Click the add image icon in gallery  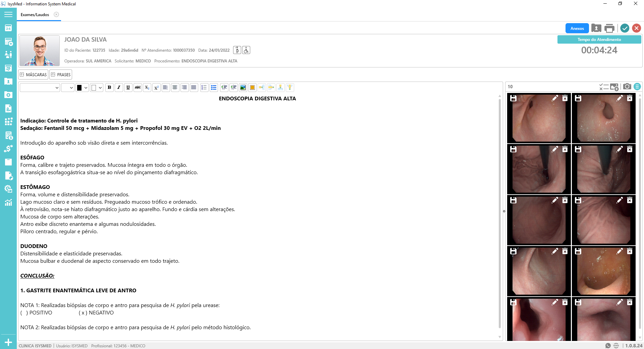tap(614, 87)
